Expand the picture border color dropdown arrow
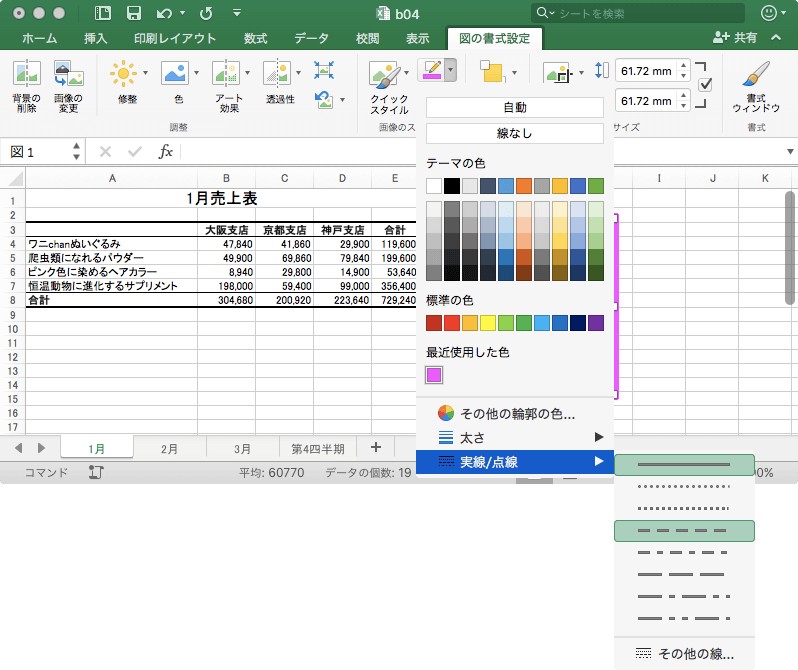The image size is (798, 670). tap(450, 70)
